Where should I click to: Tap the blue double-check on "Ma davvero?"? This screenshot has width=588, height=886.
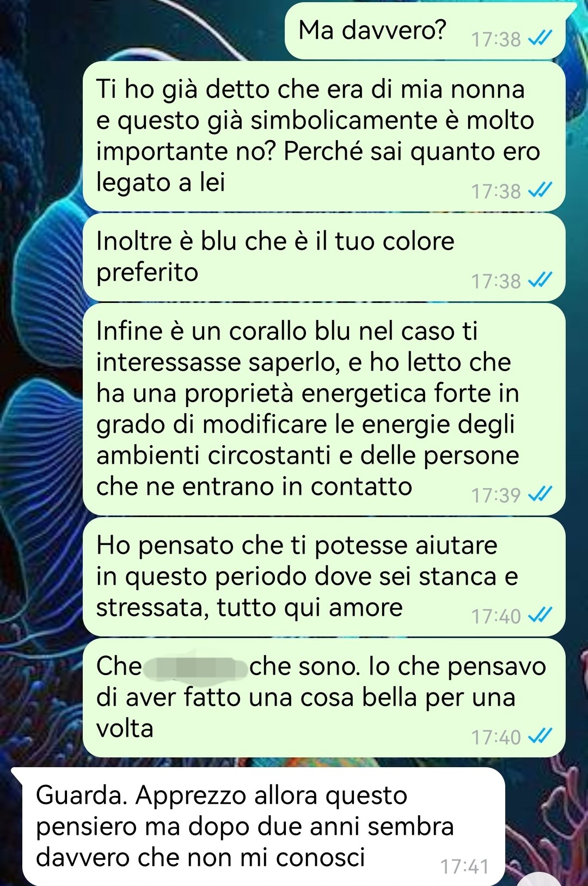pyautogui.click(x=541, y=39)
